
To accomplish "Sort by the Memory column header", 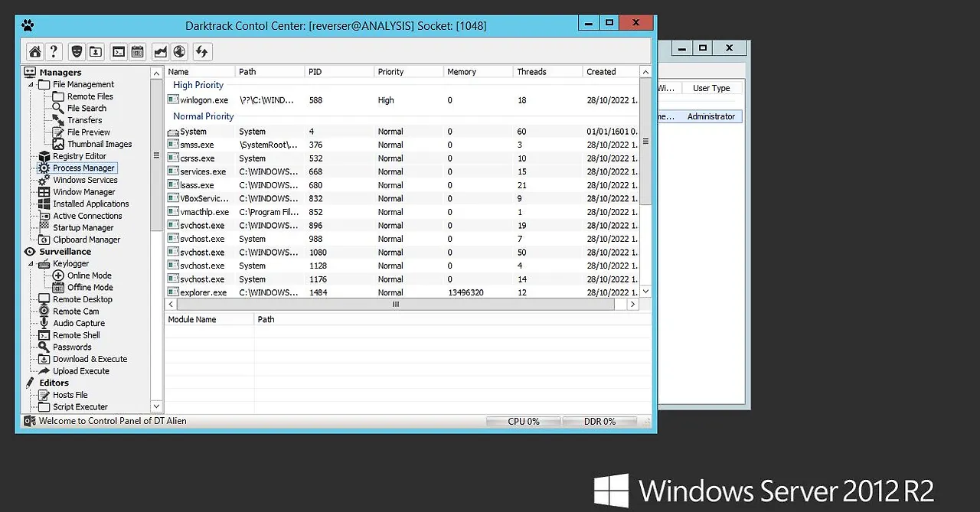I will coord(479,72).
